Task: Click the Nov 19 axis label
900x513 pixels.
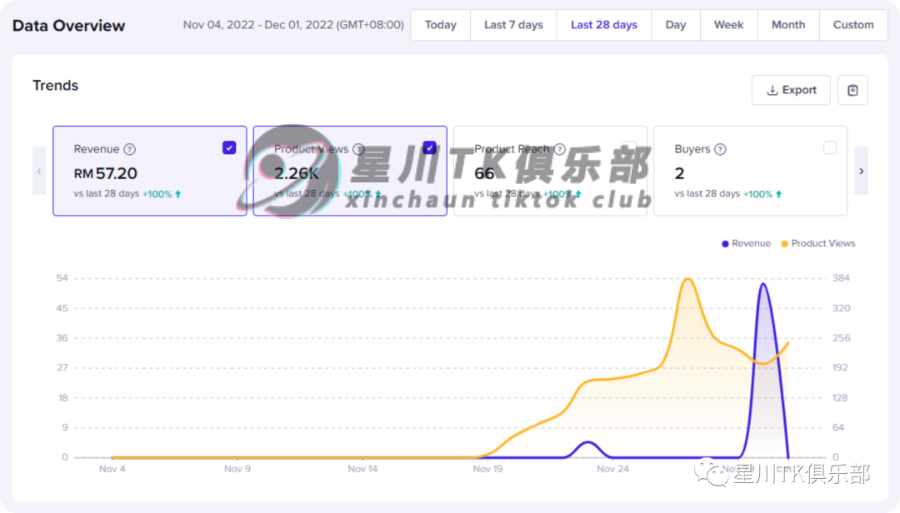Action: tap(487, 469)
